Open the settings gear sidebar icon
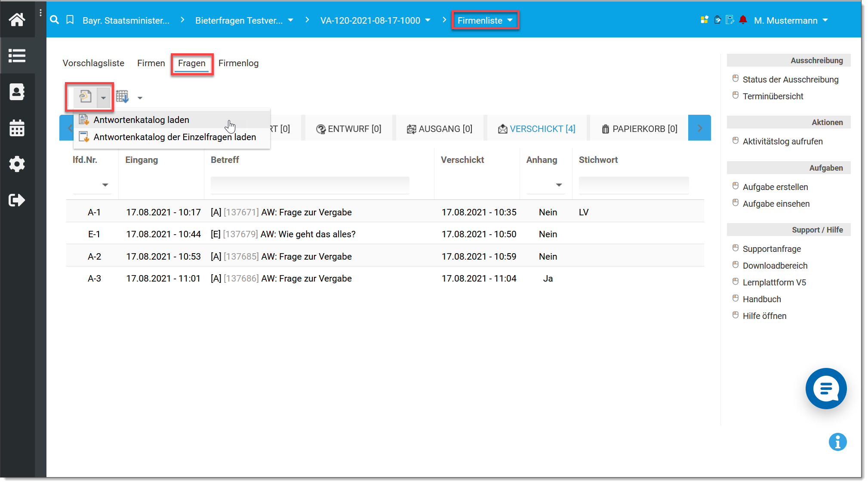The image size is (868, 484). click(x=17, y=164)
